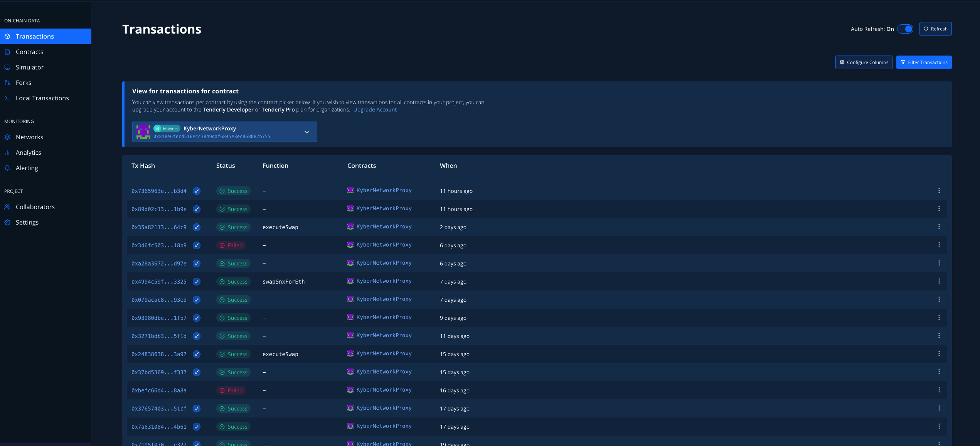Click the Refresh button
The width and height of the screenshot is (980, 446).
[x=935, y=29]
